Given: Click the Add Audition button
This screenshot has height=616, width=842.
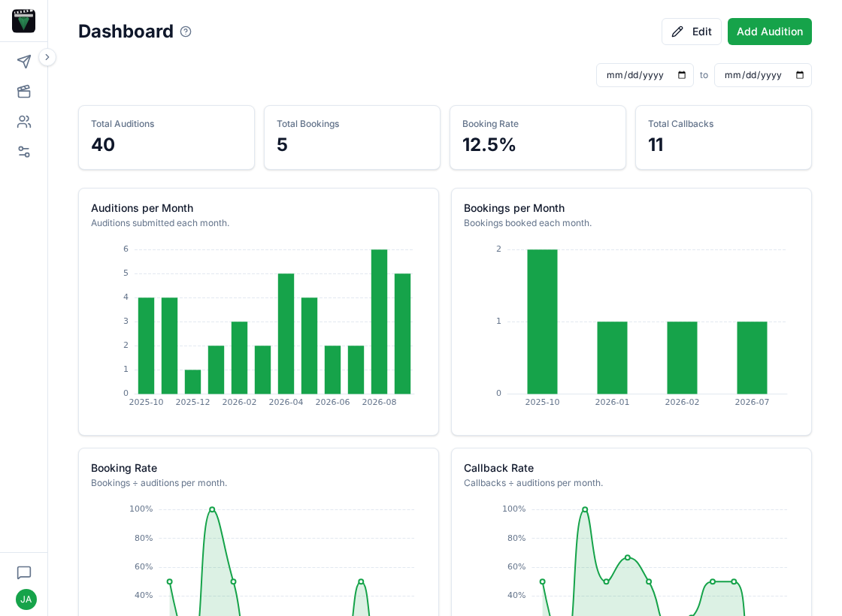Looking at the screenshot, I should 770,32.
